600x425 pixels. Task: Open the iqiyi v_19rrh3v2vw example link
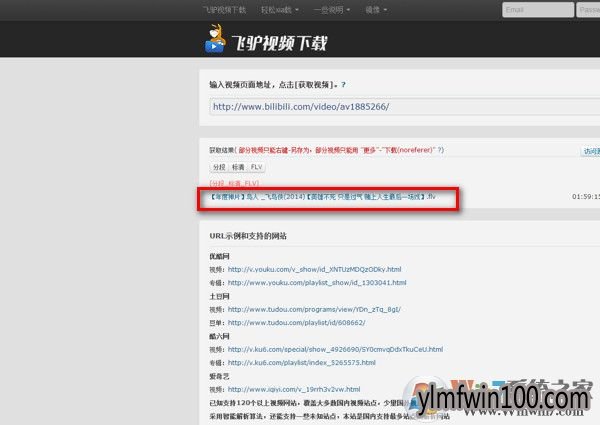(x=294, y=389)
